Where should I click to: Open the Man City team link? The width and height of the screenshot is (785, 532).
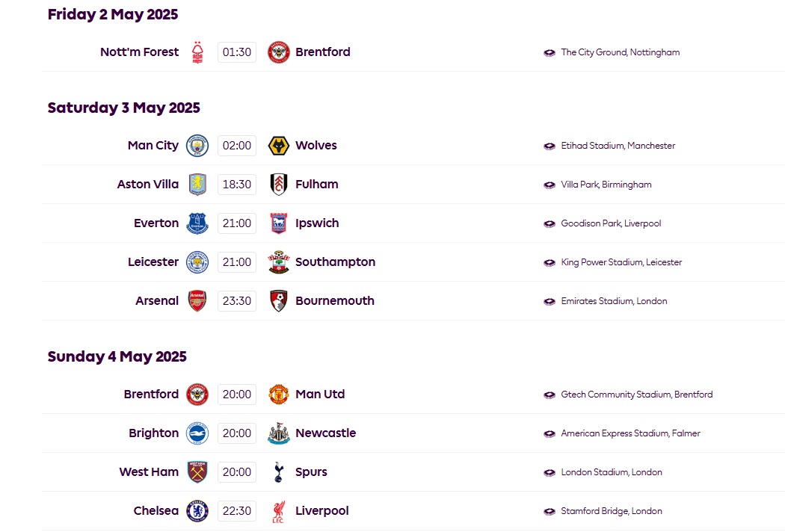pyautogui.click(x=153, y=146)
